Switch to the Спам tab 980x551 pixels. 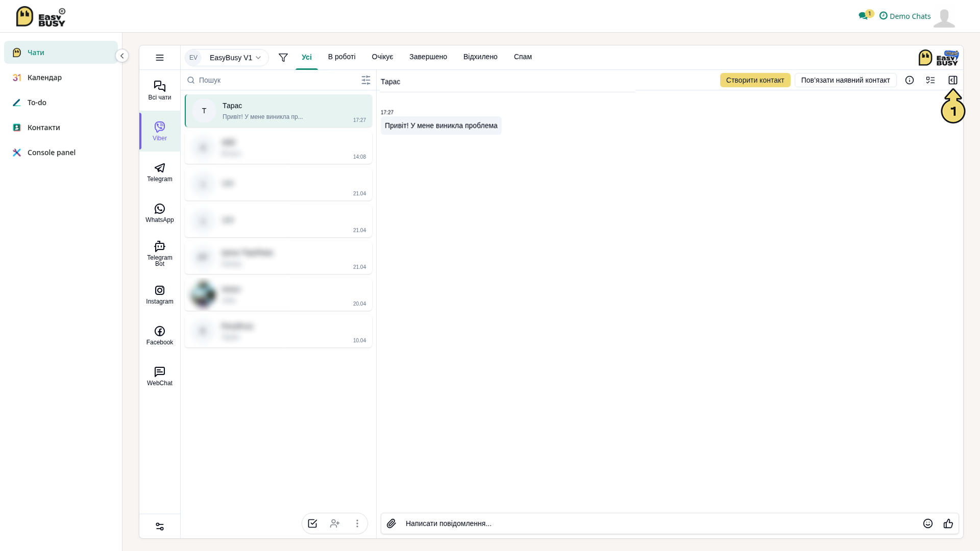point(523,57)
